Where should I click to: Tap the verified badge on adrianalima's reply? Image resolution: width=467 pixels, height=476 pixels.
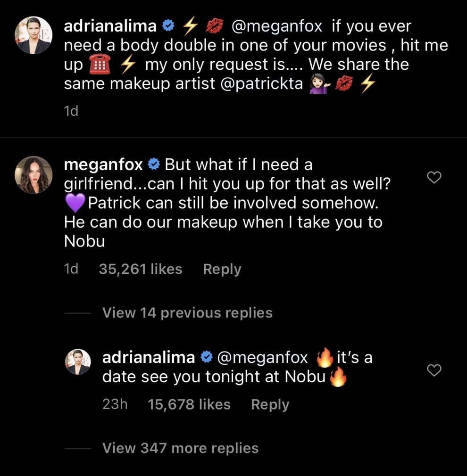point(206,358)
